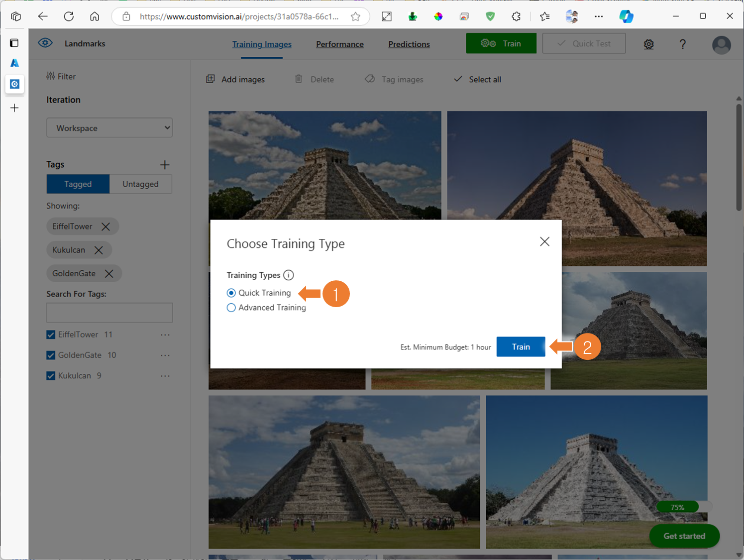Uncheck the Kukulcan tag checkbox
Image resolution: width=744 pixels, height=560 pixels.
tap(51, 376)
